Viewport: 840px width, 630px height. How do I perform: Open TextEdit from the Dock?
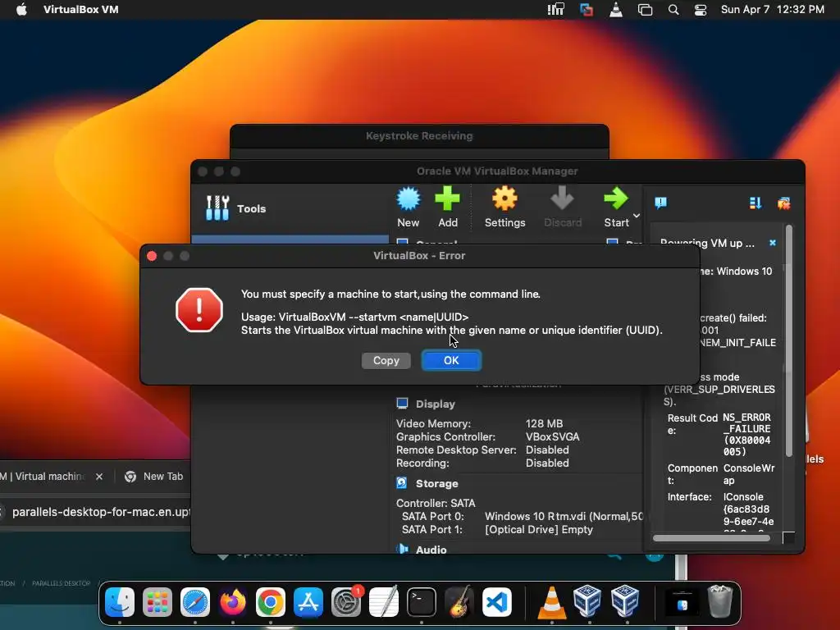coord(384,602)
